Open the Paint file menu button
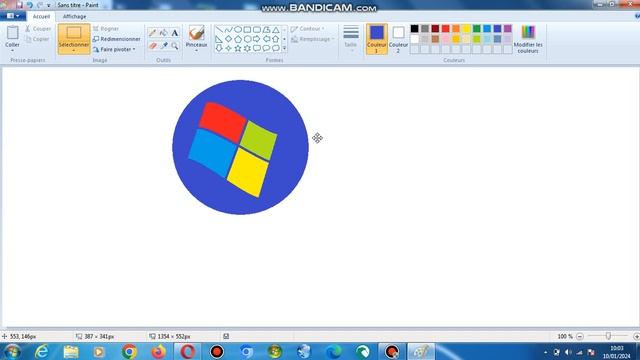Viewport: 640px width, 360px height. click(x=13, y=16)
